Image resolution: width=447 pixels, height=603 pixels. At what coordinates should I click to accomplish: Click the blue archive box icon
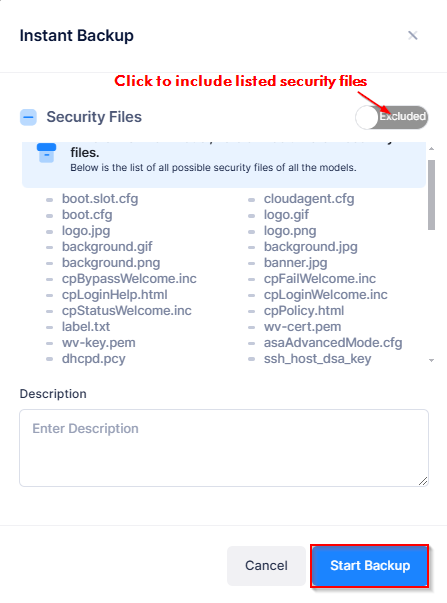46,153
